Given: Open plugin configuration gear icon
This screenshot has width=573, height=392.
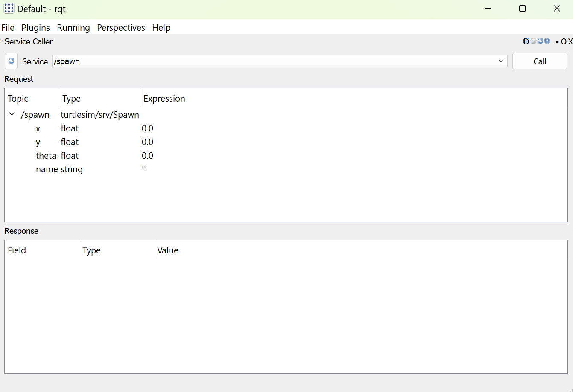Looking at the screenshot, I should click(533, 41).
